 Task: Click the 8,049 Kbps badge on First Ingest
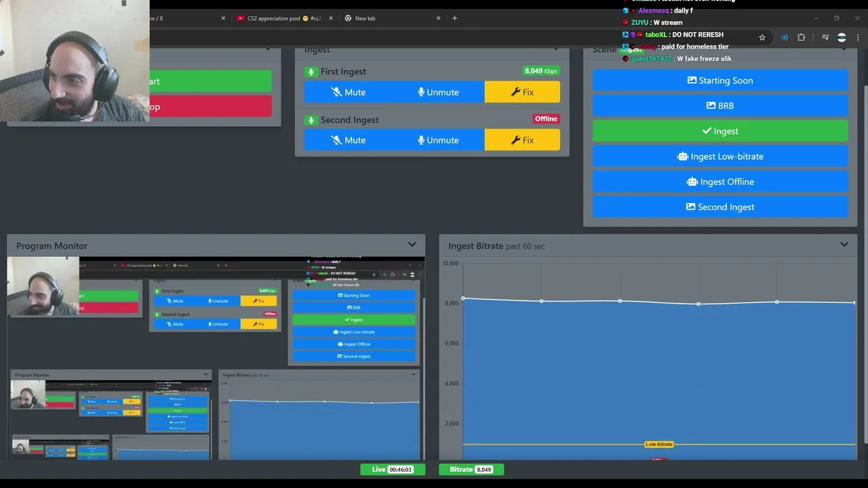point(541,70)
